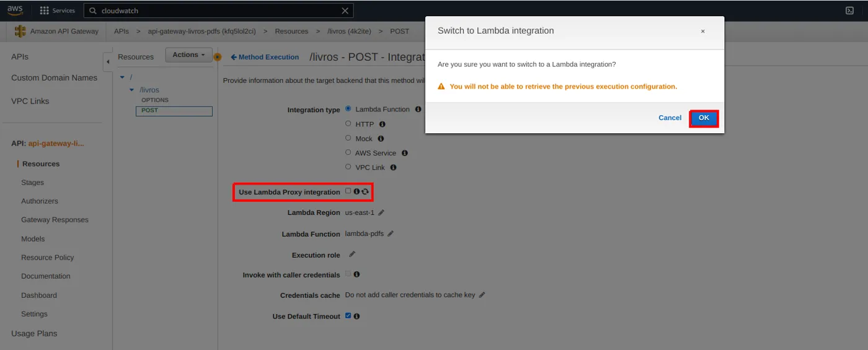Click the AWS logo icon
Image resolution: width=868 pixels, height=350 pixels.
[15, 11]
